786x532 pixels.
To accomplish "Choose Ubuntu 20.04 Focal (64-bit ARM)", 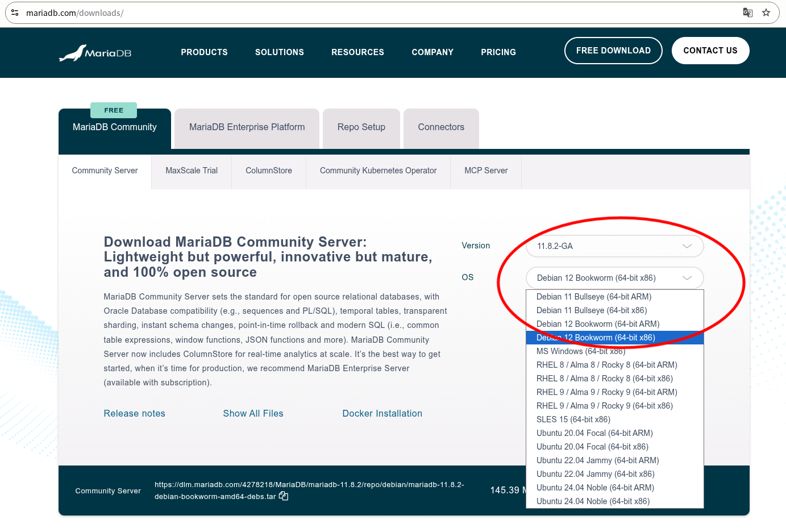I will (615, 433).
